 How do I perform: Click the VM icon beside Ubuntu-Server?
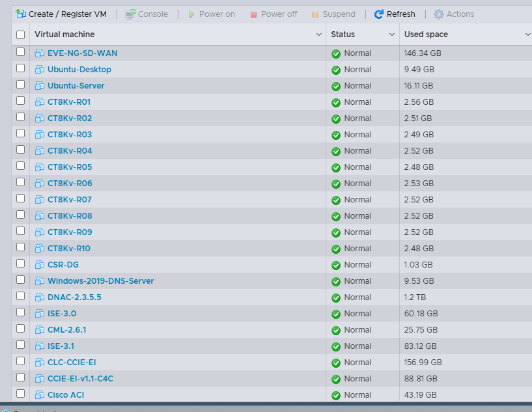click(x=40, y=86)
